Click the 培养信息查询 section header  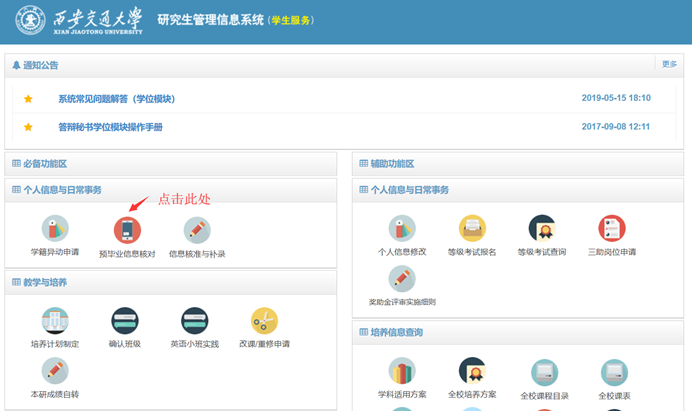point(396,332)
